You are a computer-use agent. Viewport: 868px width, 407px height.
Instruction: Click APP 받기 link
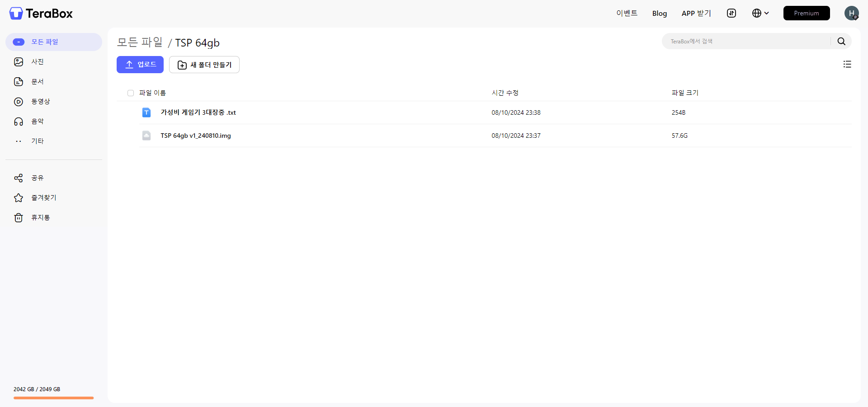pyautogui.click(x=696, y=13)
